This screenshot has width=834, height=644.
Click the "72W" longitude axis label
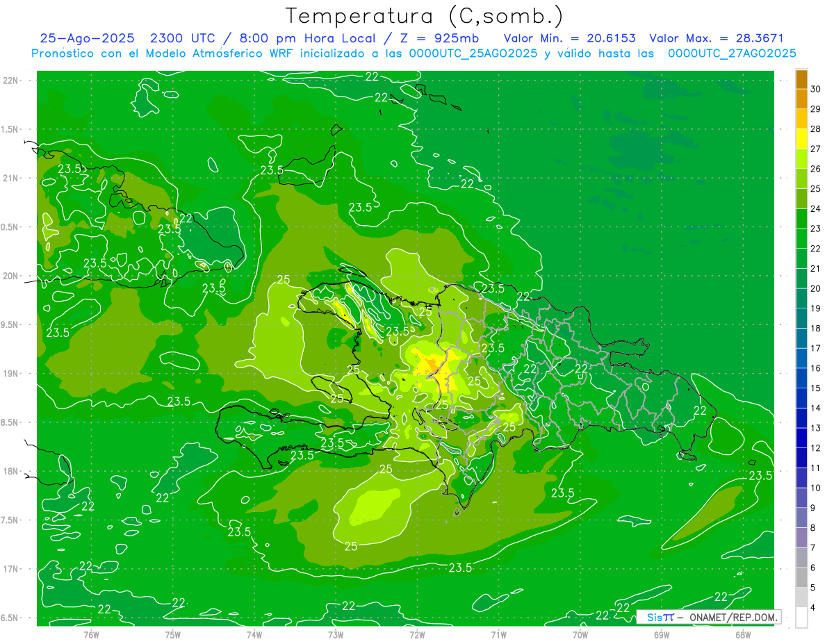click(417, 634)
